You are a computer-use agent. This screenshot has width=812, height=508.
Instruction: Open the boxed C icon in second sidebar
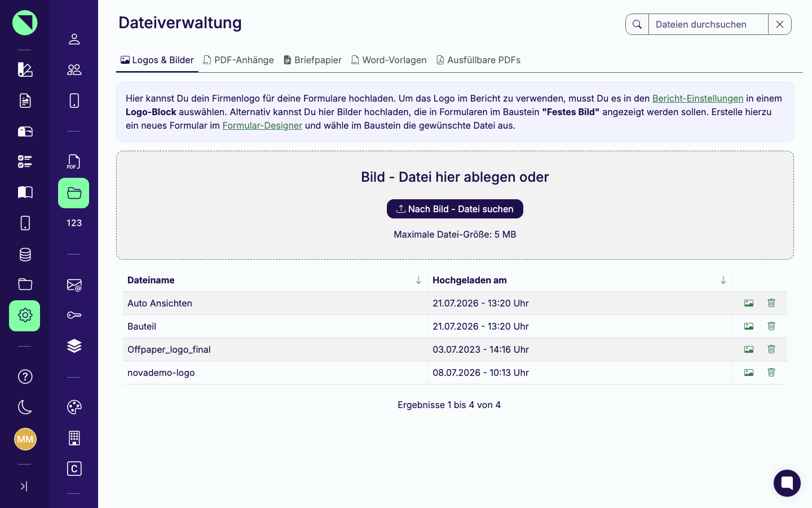(74, 468)
